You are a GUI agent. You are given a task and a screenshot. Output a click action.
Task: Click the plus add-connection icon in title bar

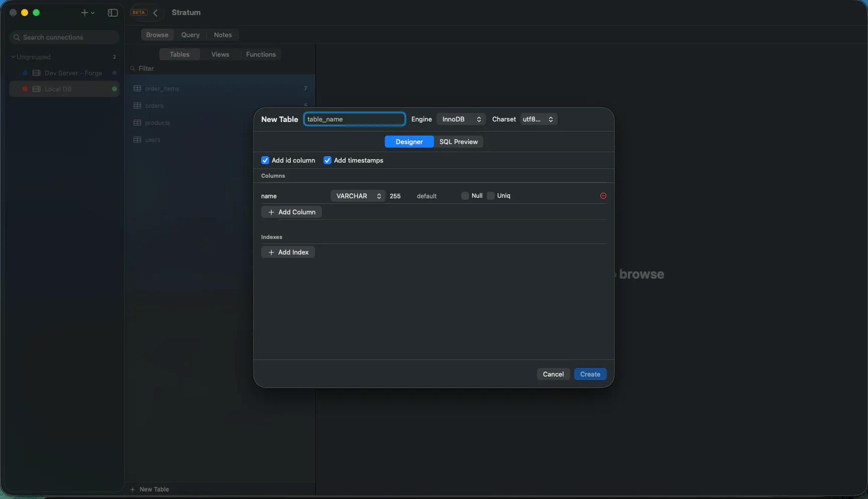(84, 13)
